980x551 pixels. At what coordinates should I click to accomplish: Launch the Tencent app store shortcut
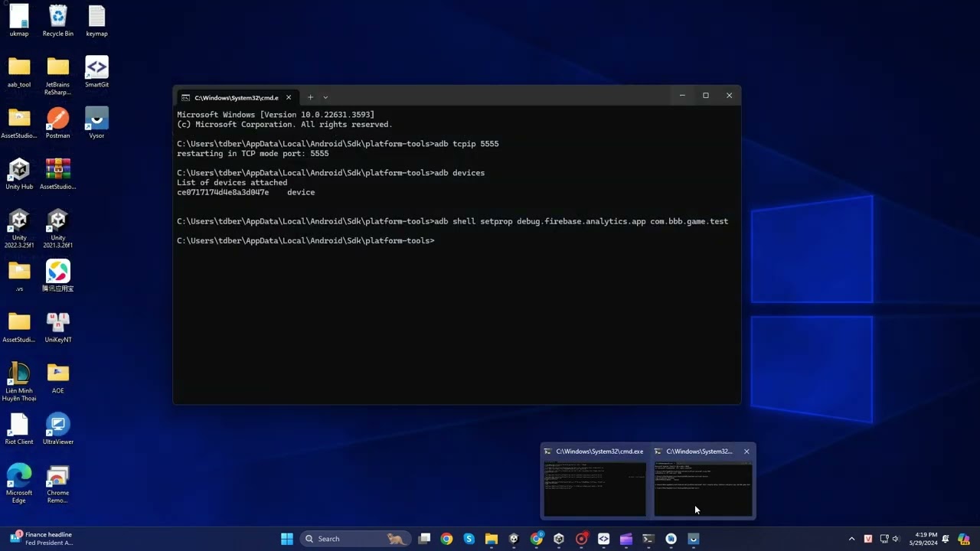(58, 275)
